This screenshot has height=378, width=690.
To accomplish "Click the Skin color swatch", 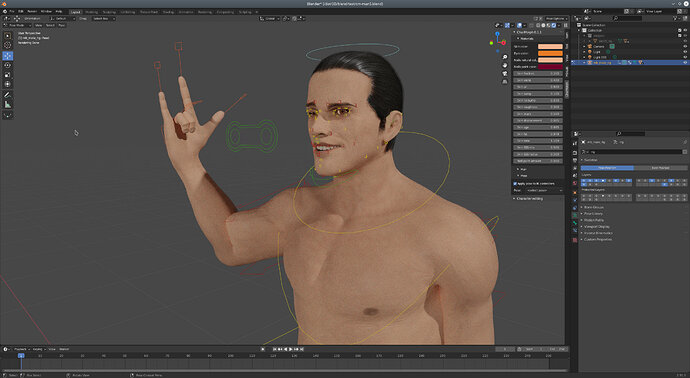I will (550, 46).
